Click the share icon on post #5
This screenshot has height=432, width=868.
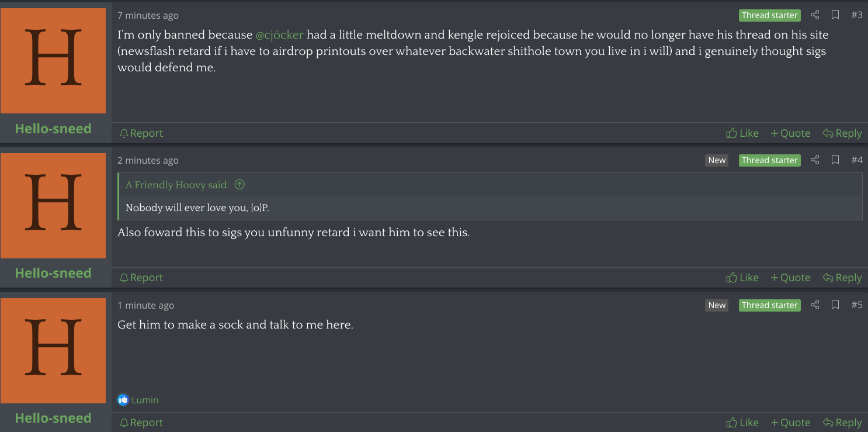815,305
